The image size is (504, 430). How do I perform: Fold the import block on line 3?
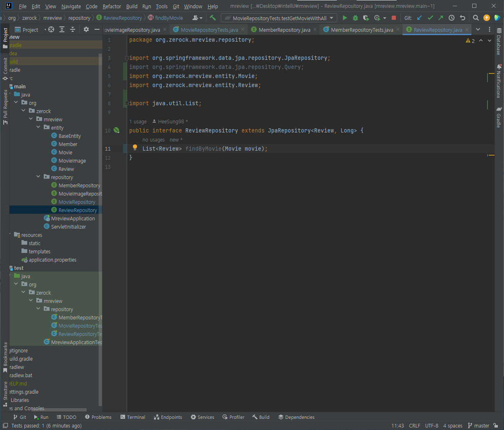[x=127, y=58]
